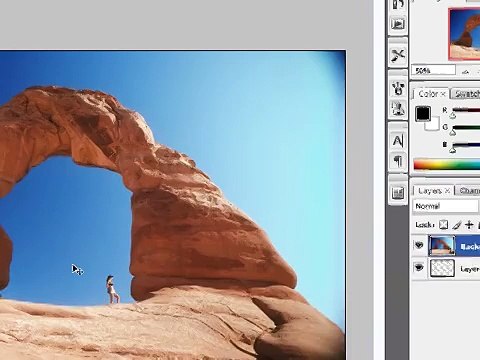Click the Navigator zoom percentage field
The width and height of the screenshot is (480, 360).
(x=434, y=70)
